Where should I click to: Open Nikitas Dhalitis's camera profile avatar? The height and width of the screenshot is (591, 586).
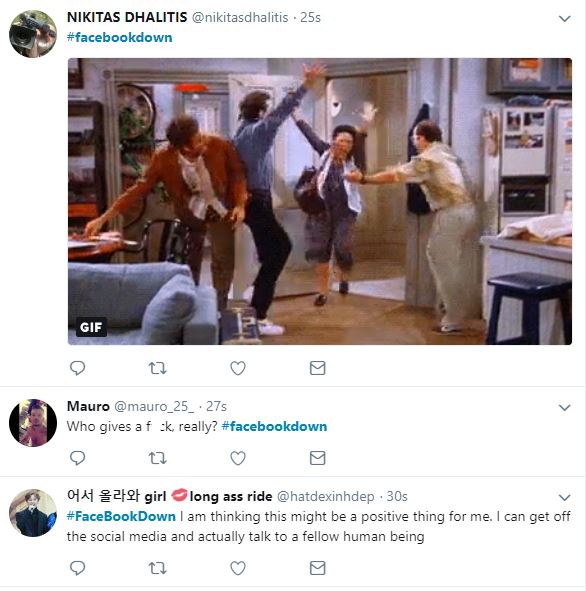click(33, 34)
